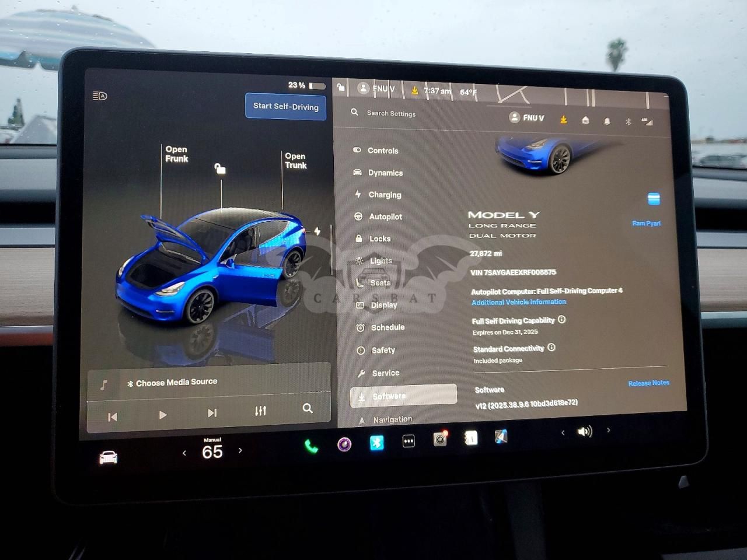Decrease volume with the left chevron

(563, 432)
